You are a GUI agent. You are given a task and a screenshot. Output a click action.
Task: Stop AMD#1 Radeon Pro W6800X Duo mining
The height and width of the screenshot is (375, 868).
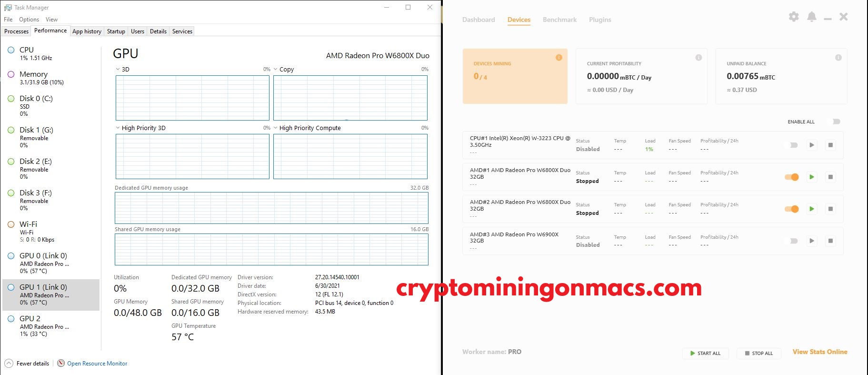(x=830, y=177)
